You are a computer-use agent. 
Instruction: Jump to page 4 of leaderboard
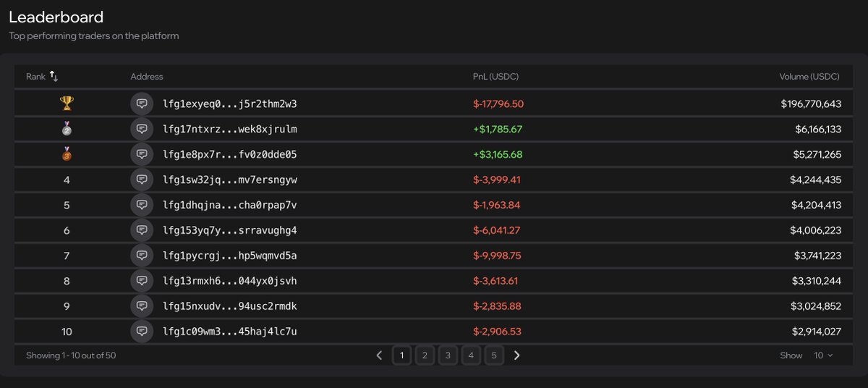tap(471, 355)
